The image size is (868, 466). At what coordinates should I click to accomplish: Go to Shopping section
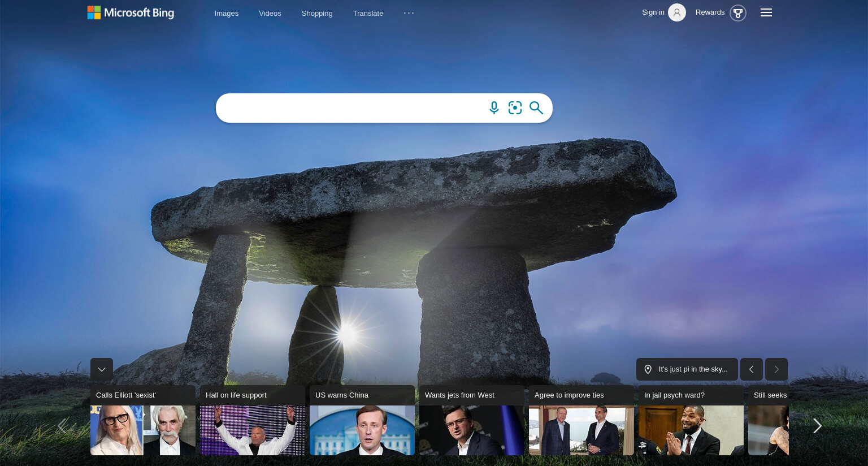click(317, 13)
